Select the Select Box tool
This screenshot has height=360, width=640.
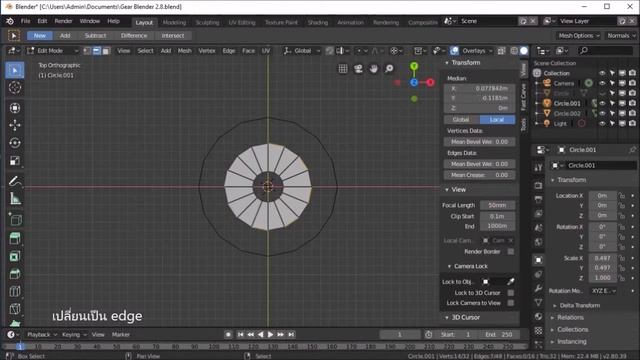15,70
